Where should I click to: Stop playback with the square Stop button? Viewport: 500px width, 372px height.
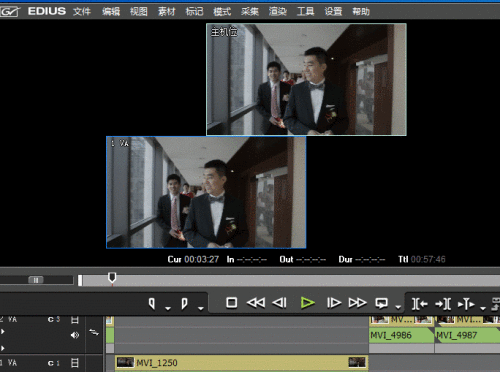[x=232, y=303]
